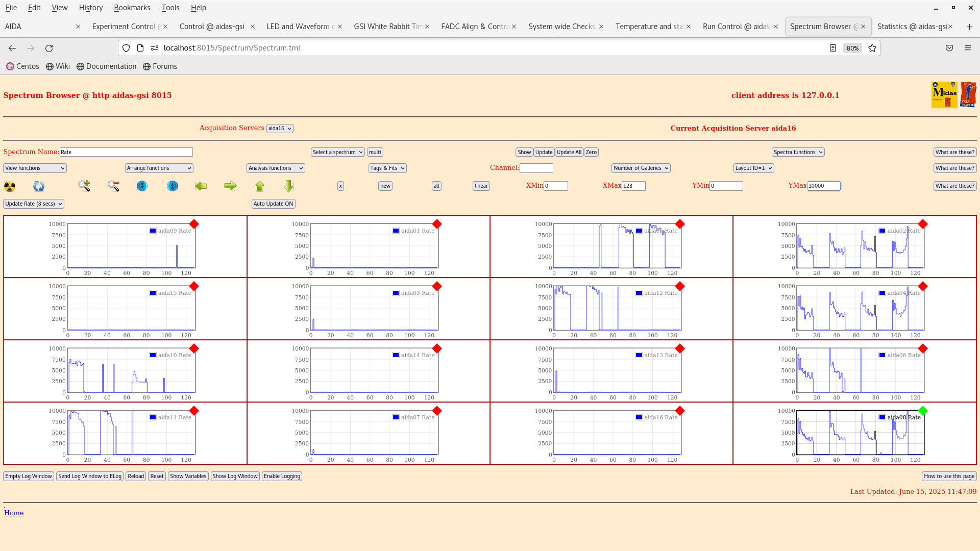This screenshot has width=980, height=551.
Task: Click the zoom in magnifier icon
Action: click(84, 186)
